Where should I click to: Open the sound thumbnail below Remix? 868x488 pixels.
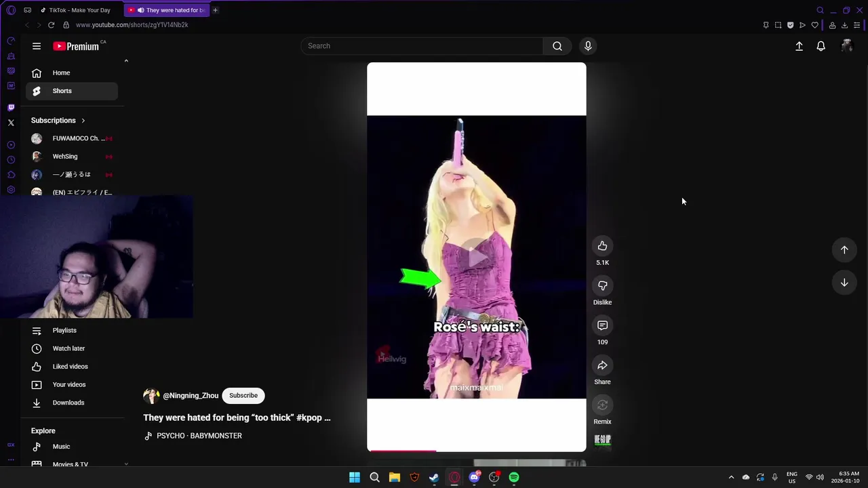click(602, 441)
